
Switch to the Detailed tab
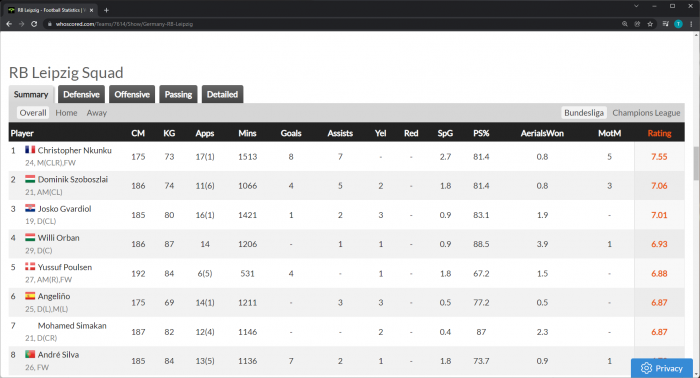[222, 95]
